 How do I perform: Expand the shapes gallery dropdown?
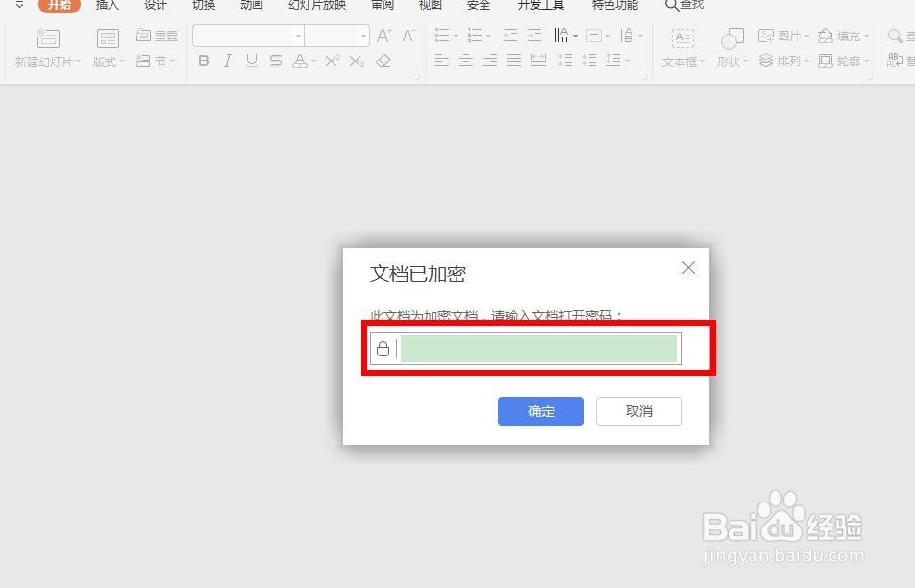tap(745, 61)
